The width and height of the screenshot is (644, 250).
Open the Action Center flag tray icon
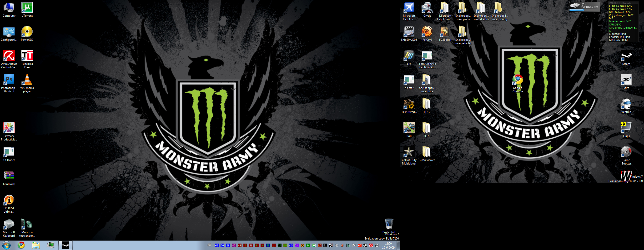[353, 245]
